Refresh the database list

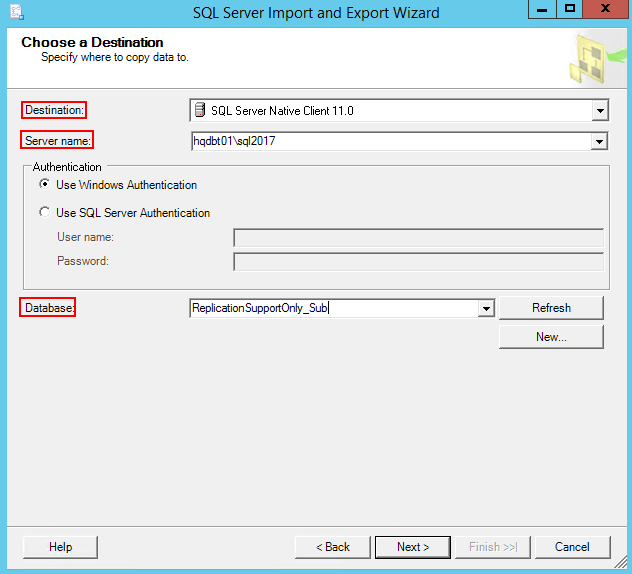(551, 308)
